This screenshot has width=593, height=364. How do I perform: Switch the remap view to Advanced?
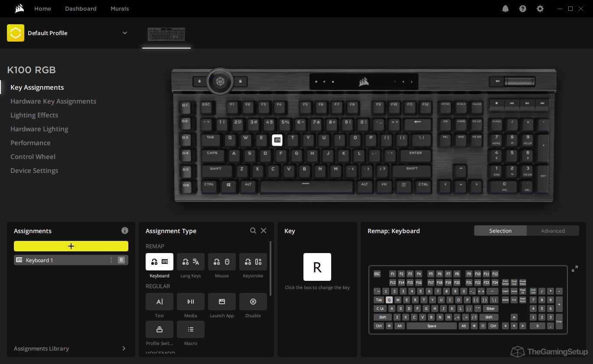point(553,231)
